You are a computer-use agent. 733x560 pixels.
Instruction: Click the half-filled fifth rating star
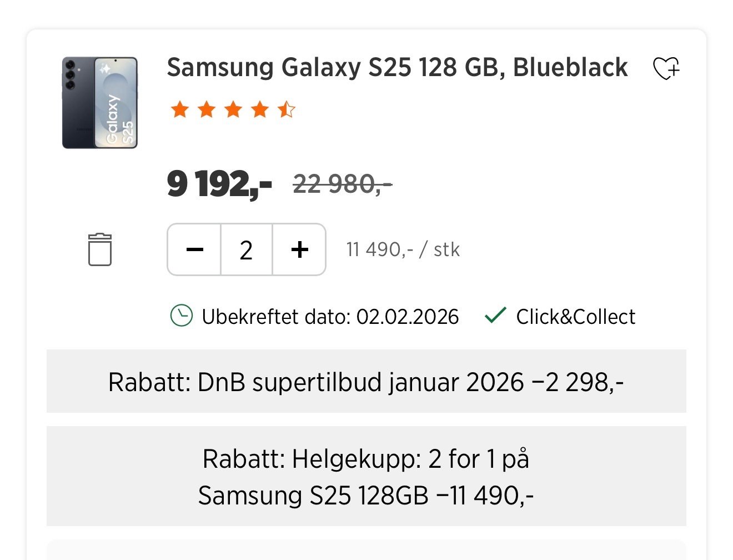pyautogui.click(x=287, y=109)
